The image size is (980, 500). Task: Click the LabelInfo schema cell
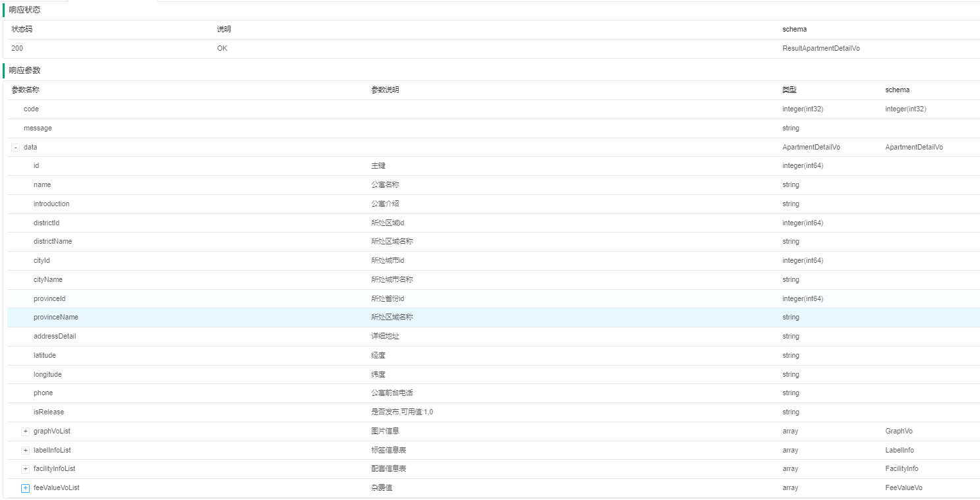[900, 451]
